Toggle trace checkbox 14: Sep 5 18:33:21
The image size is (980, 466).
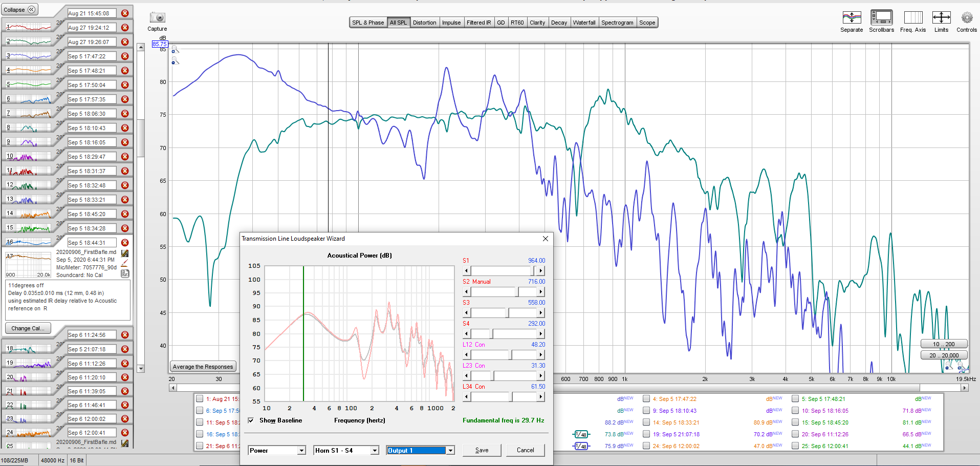coord(646,422)
